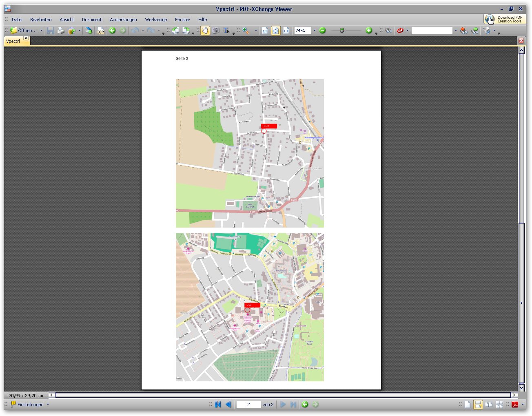This screenshot has height=416, width=532.
Task: Select the Snapshot camera tool
Action: (216, 31)
